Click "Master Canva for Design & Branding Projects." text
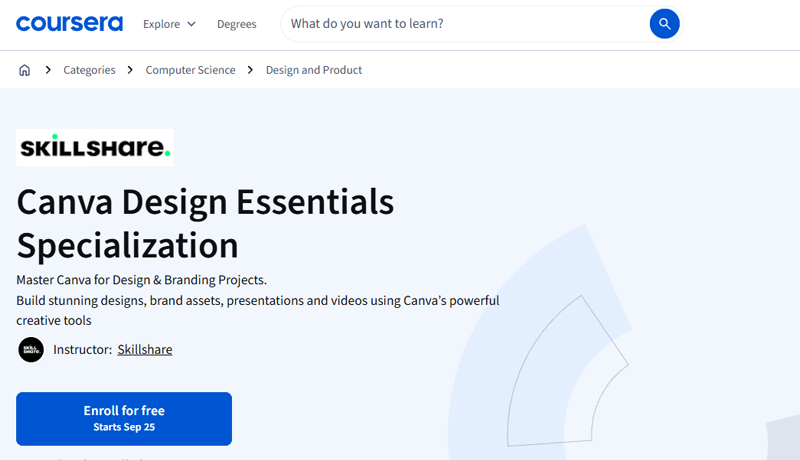Viewport: 800px width, 460px height. click(x=141, y=280)
